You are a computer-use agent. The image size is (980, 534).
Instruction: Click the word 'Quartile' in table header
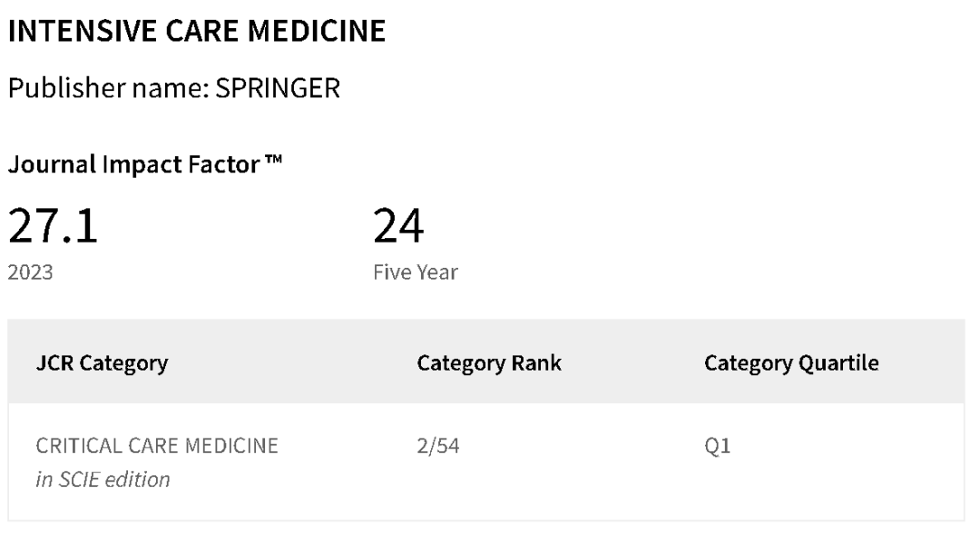tap(839, 363)
